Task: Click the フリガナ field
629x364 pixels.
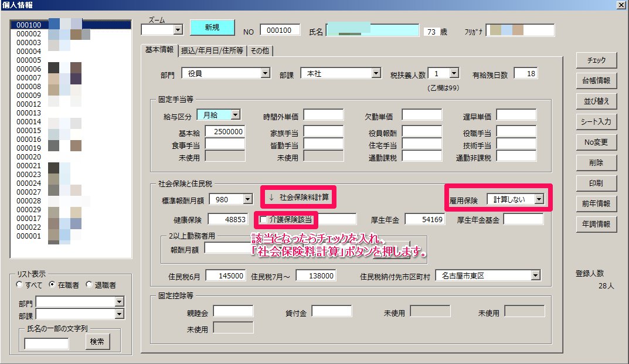Action: tap(520, 30)
